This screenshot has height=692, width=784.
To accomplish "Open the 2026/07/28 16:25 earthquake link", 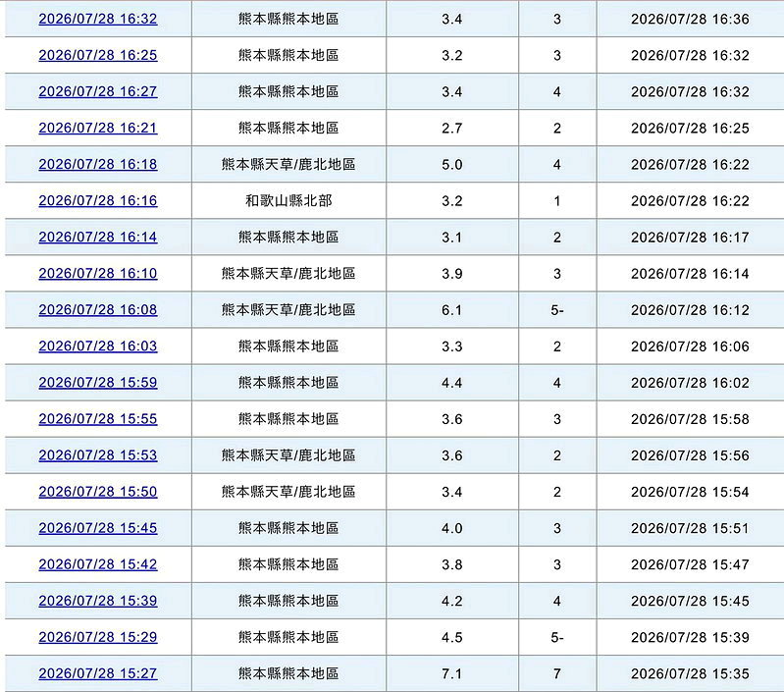I will (98, 55).
